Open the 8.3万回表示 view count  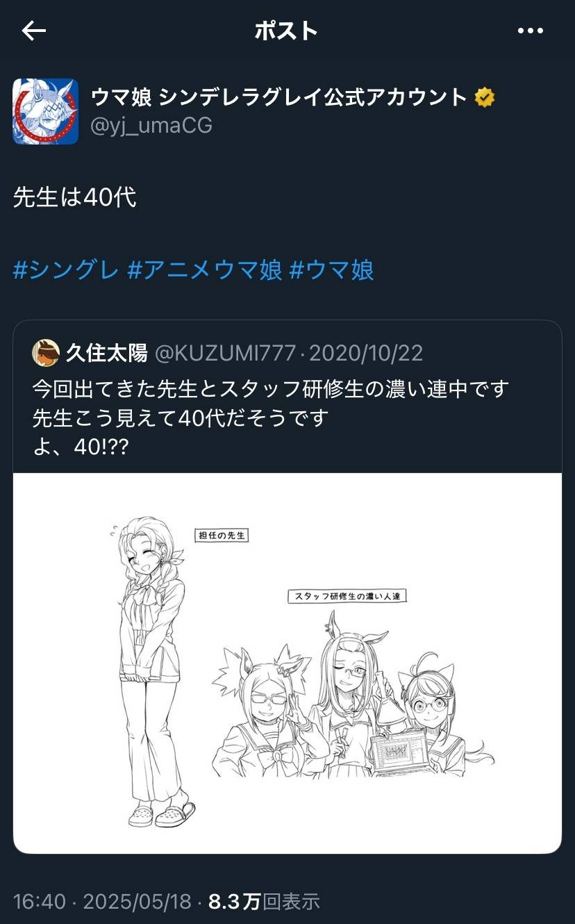[264, 902]
